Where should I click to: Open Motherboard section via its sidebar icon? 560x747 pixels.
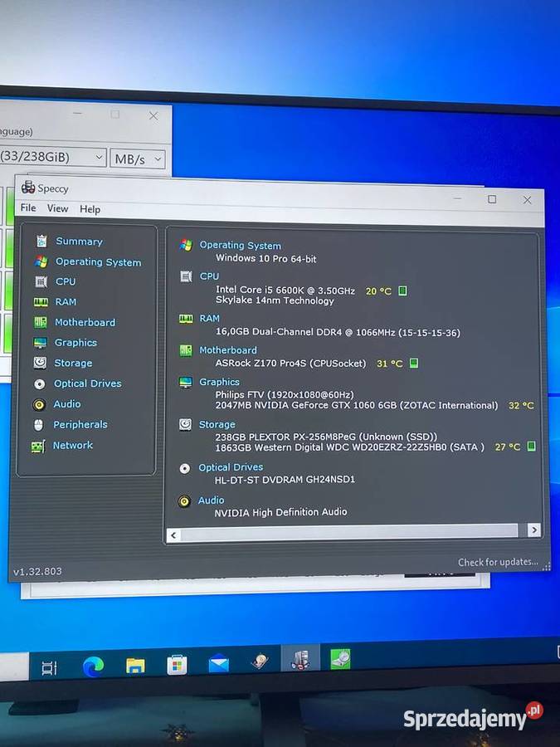[40, 322]
